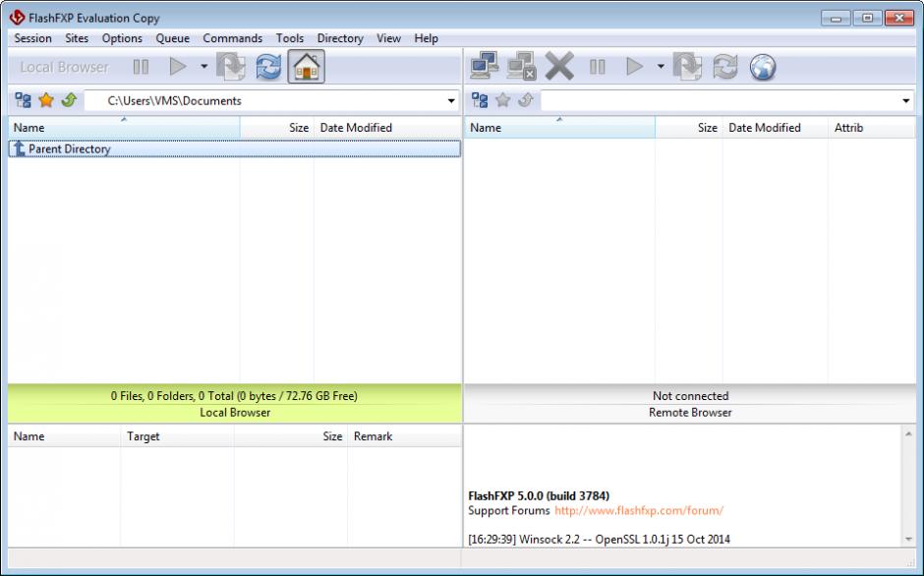Toggle the home Local Browser switch icon
The width and height of the screenshot is (924, 576).
(x=307, y=67)
